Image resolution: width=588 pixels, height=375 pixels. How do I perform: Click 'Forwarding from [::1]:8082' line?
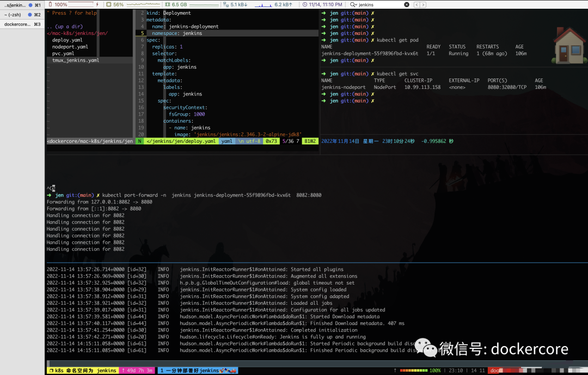pos(94,209)
